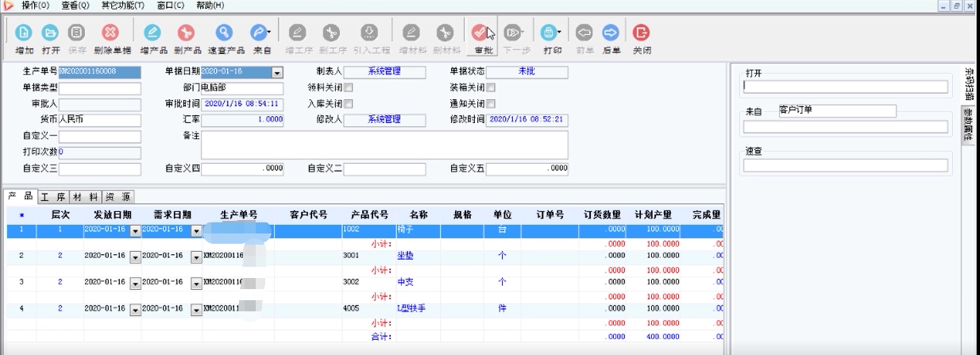The height and width of the screenshot is (355, 980).
Task: Open 发放日期 dropdown in row 1
Action: pos(135,230)
